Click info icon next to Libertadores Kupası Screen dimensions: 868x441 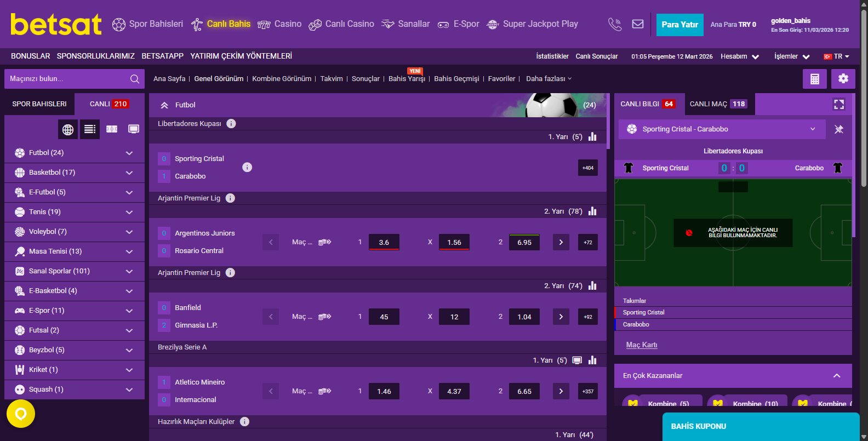click(x=231, y=124)
